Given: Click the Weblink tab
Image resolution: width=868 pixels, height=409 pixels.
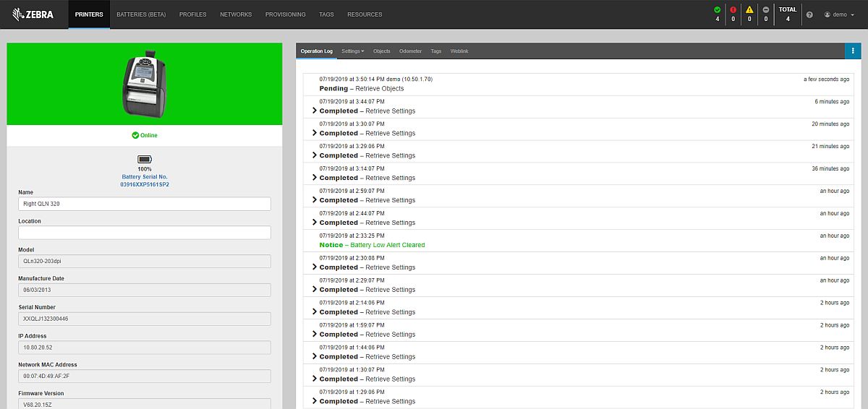Looking at the screenshot, I should pos(459,51).
